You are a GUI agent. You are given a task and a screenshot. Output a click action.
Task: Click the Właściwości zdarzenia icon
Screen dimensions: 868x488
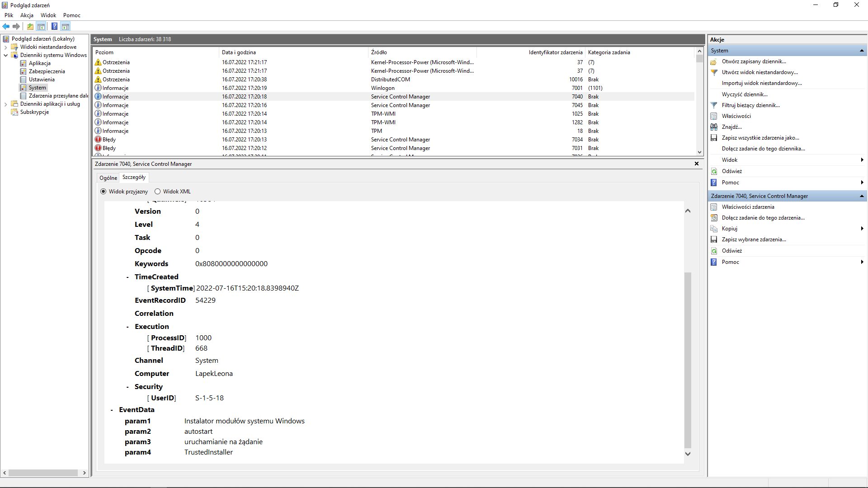click(x=714, y=207)
